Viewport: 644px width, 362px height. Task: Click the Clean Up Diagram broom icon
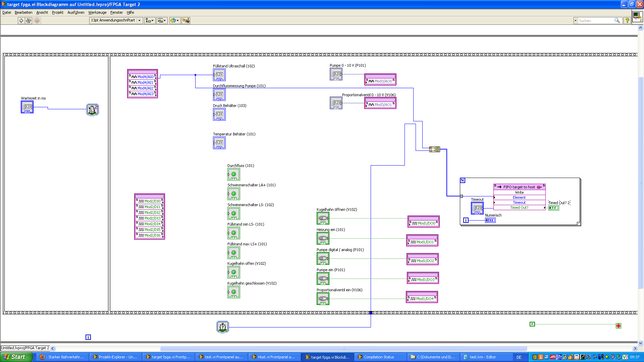tap(185, 21)
